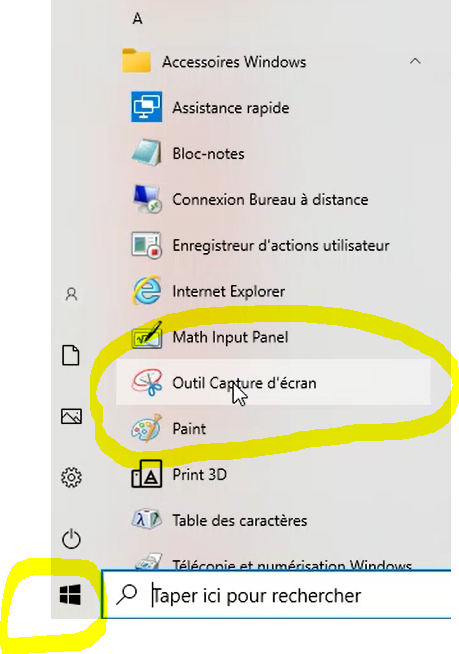Select the letter A section header

pos(137,18)
